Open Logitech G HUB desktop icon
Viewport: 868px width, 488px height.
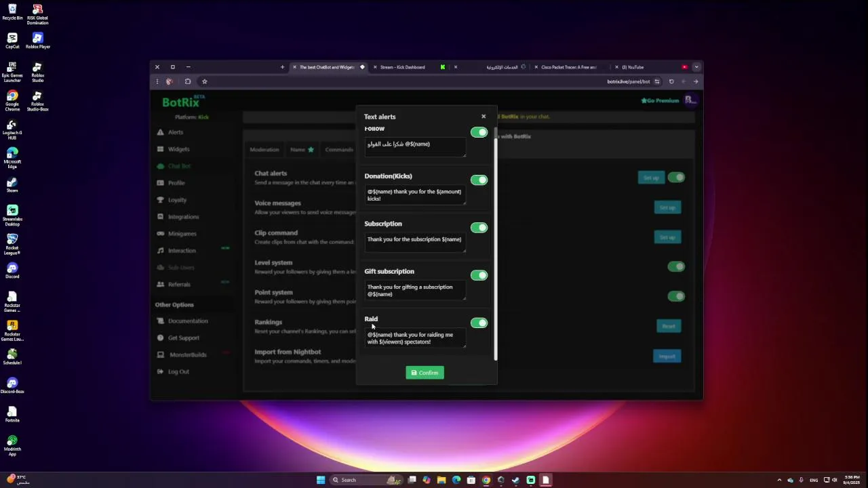(12, 130)
